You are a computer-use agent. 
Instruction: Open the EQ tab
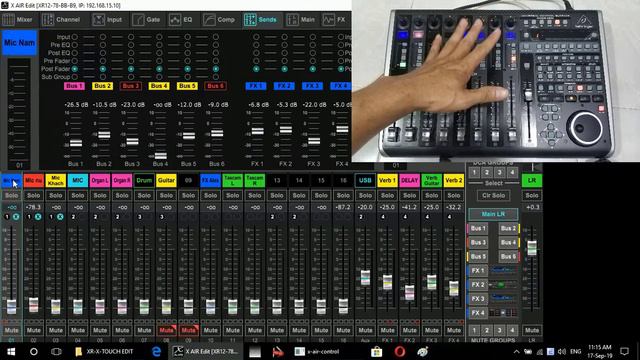181,20
